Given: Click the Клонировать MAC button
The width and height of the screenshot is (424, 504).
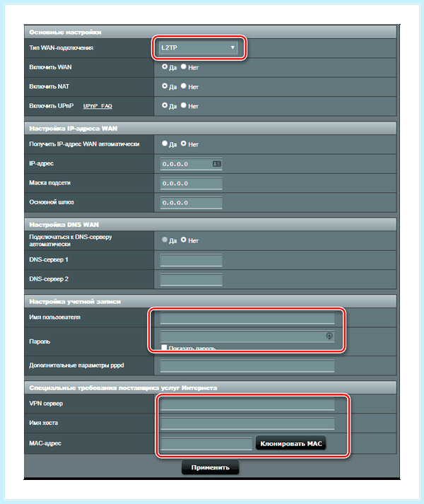Looking at the screenshot, I should coord(291,444).
